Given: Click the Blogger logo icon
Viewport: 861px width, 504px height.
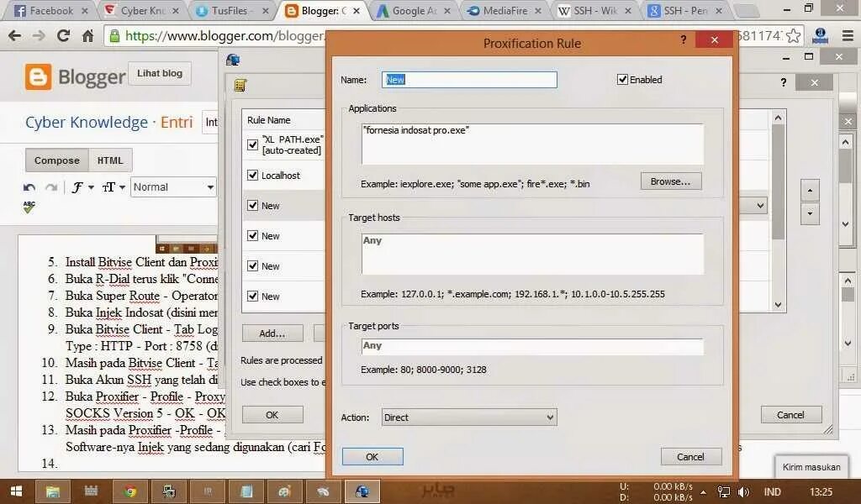Looking at the screenshot, I should click(x=38, y=76).
